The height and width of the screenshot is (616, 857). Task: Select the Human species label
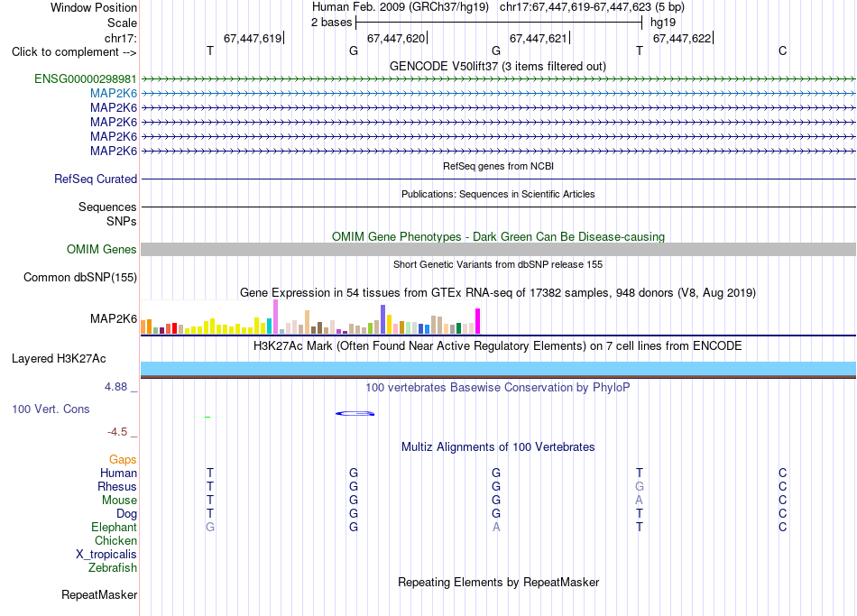[118, 473]
